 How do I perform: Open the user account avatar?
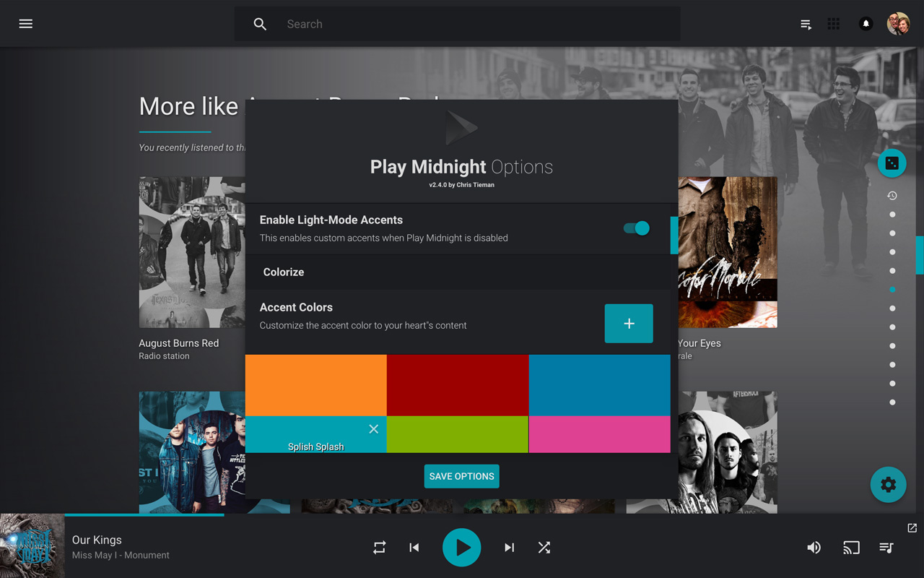tap(898, 24)
